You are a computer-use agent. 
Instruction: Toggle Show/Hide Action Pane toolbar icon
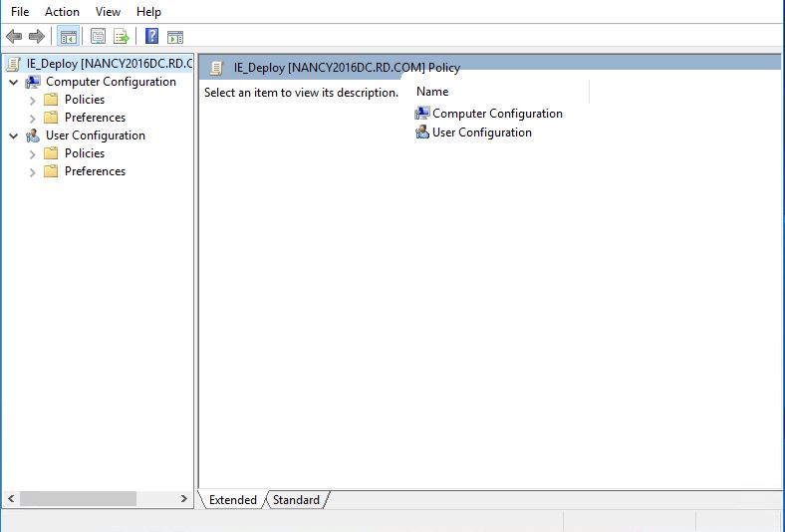[175, 37]
